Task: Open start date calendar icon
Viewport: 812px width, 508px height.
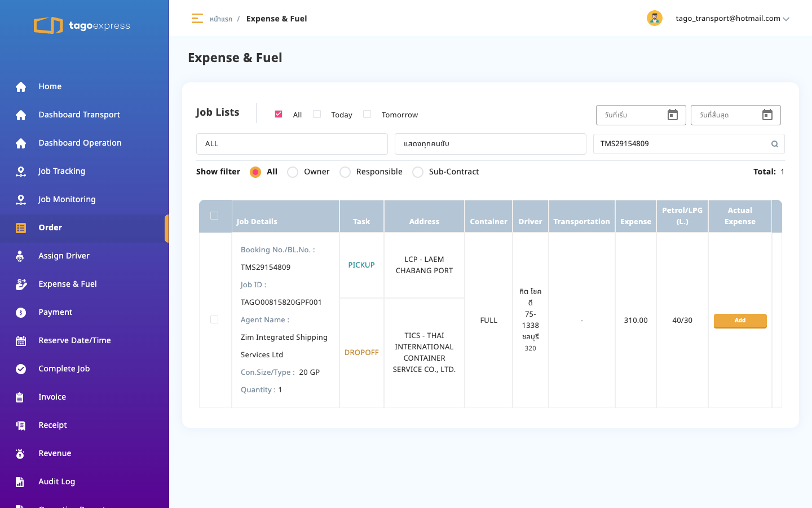Action: 673,115
